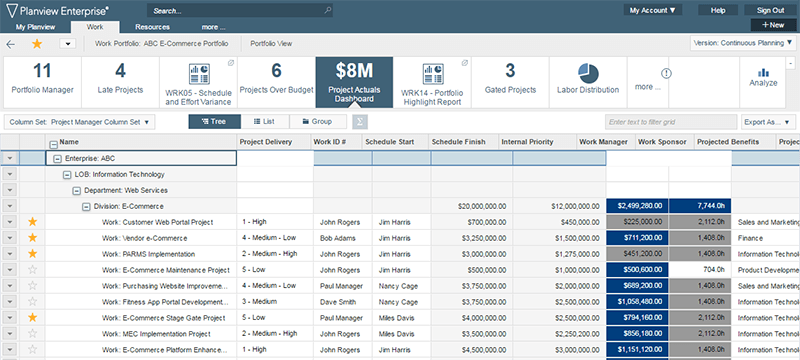Open the My Account dropdown
Viewport: 800px width, 360px height.
(653, 10)
